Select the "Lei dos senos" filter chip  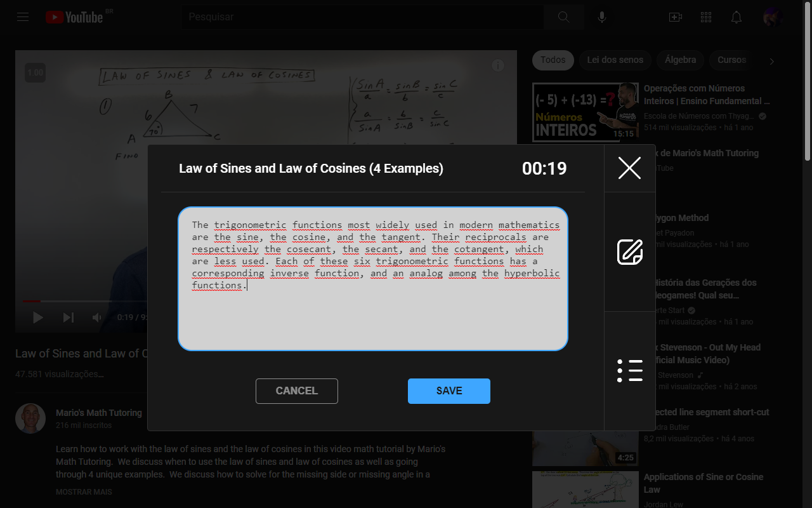click(615, 60)
